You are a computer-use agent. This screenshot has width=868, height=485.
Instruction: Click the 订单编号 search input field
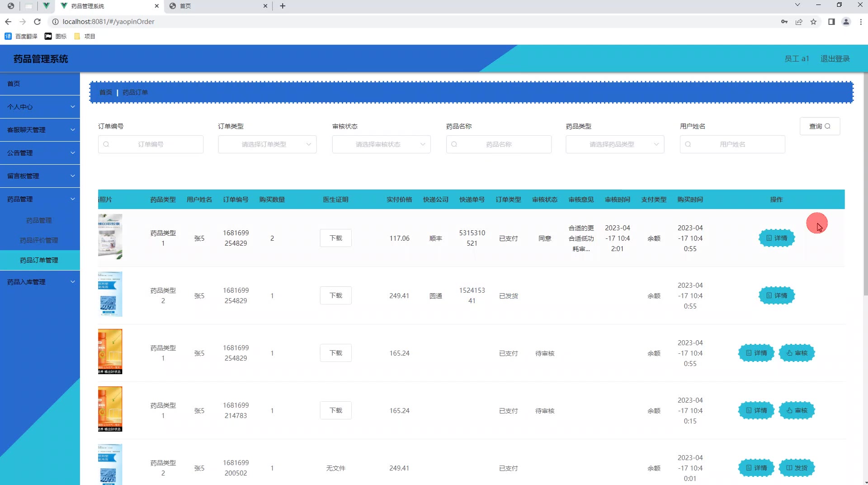coord(151,144)
